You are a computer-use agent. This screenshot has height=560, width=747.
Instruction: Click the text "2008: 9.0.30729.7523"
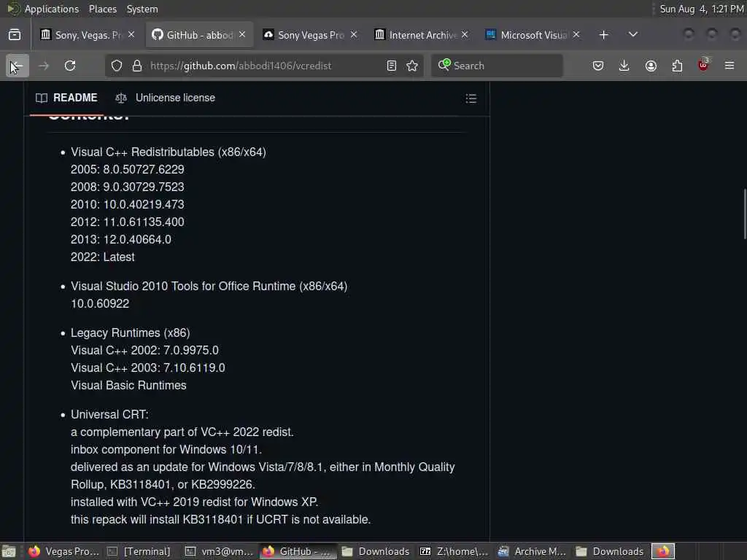coord(127,187)
